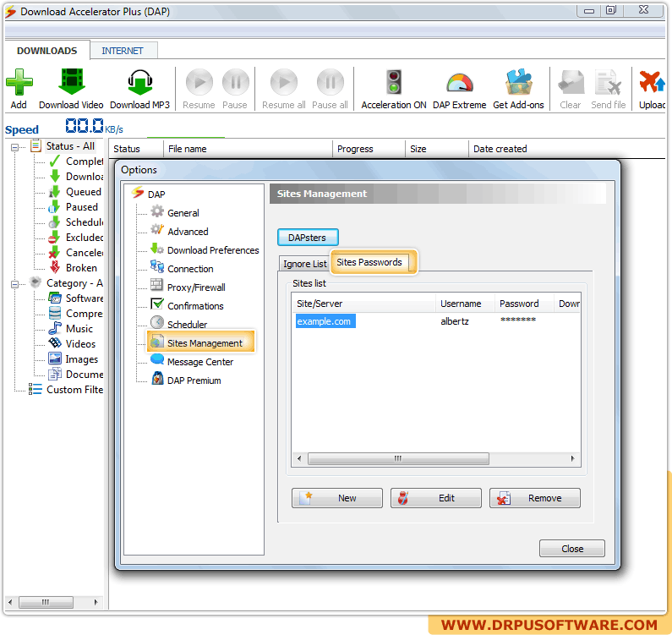
Task: Open Custom Filter item
Action: pos(67,389)
